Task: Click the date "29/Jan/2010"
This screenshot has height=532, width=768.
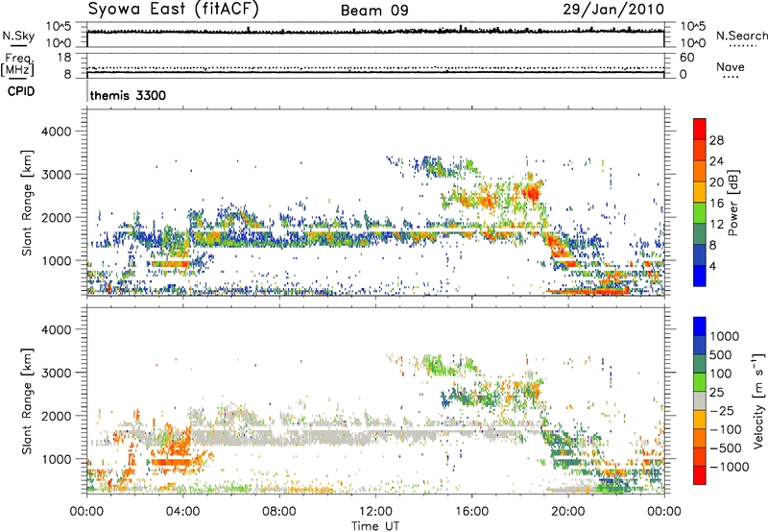Action: pyautogui.click(x=613, y=10)
